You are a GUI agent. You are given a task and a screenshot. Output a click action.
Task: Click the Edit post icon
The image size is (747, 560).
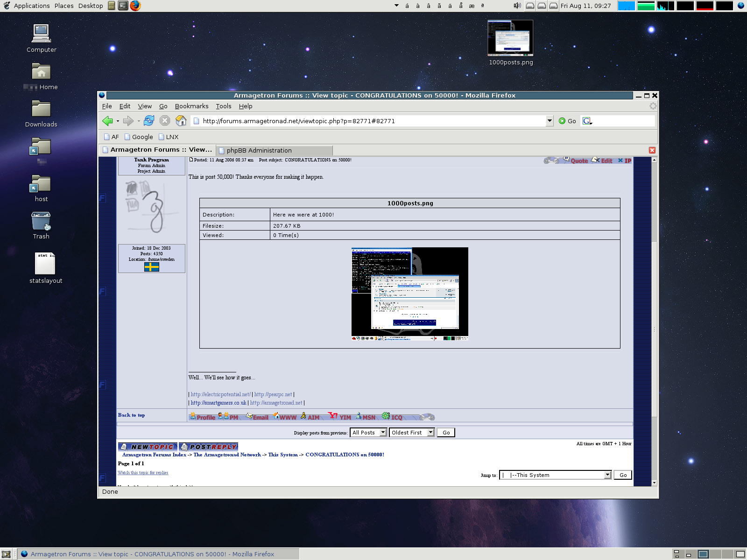[602, 161]
